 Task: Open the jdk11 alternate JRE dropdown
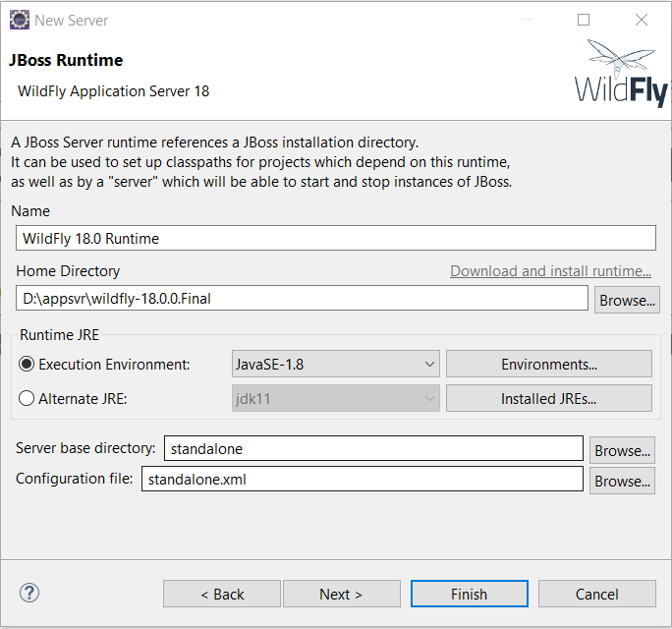pos(336,398)
